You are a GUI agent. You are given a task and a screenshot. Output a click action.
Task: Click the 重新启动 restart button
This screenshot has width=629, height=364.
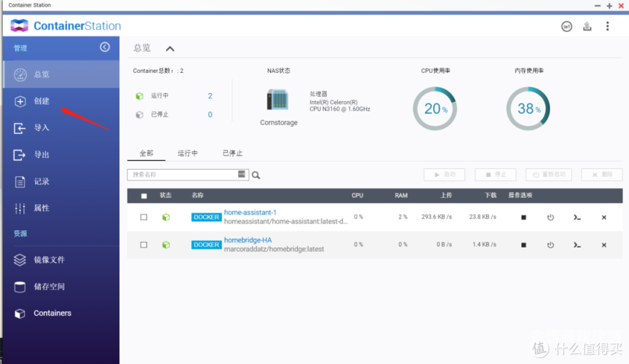pyautogui.click(x=549, y=175)
